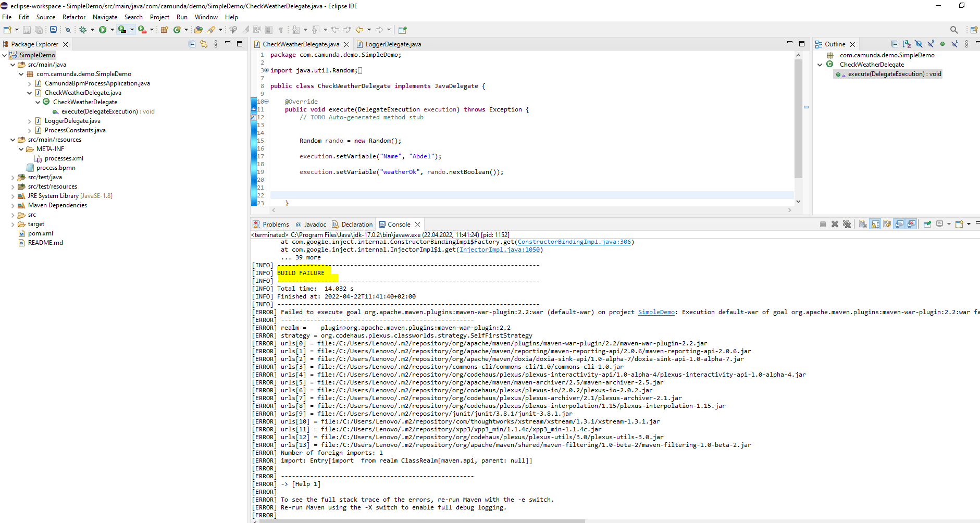Open InjectorImpl.java:1050 stack trace link
The image size is (980, 523).
pos(500,250)
